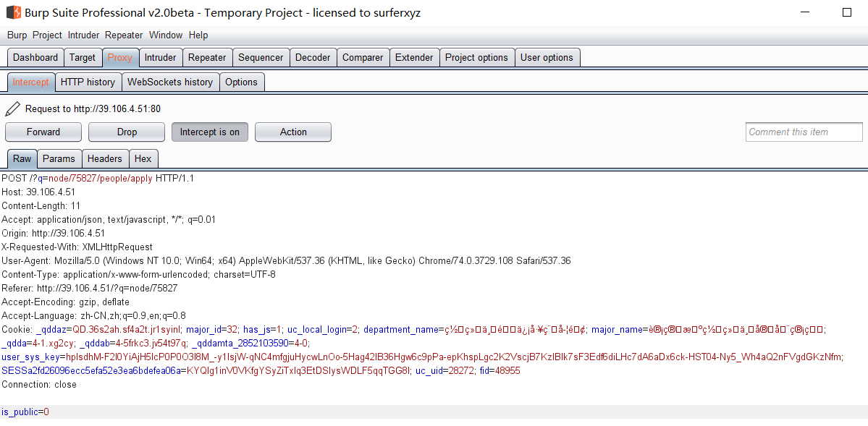Switch to the Target tab

[x=83, y=58]
